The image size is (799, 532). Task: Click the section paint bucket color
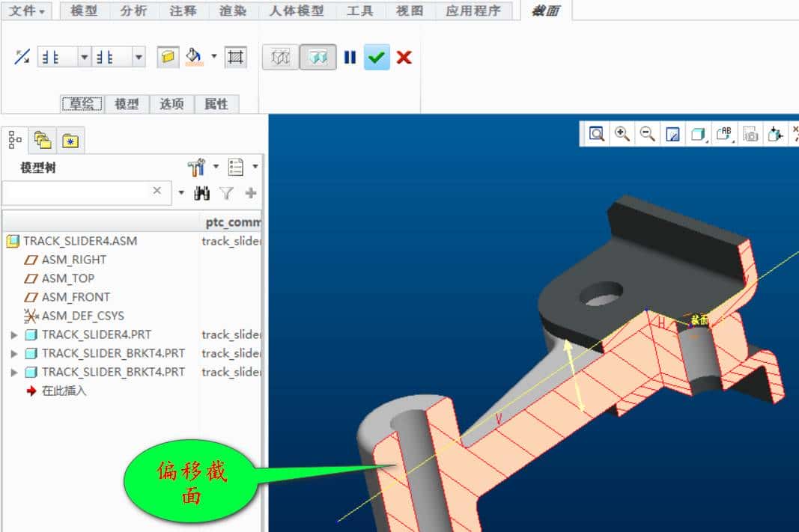pyautogui.click(x=194, y=57)
